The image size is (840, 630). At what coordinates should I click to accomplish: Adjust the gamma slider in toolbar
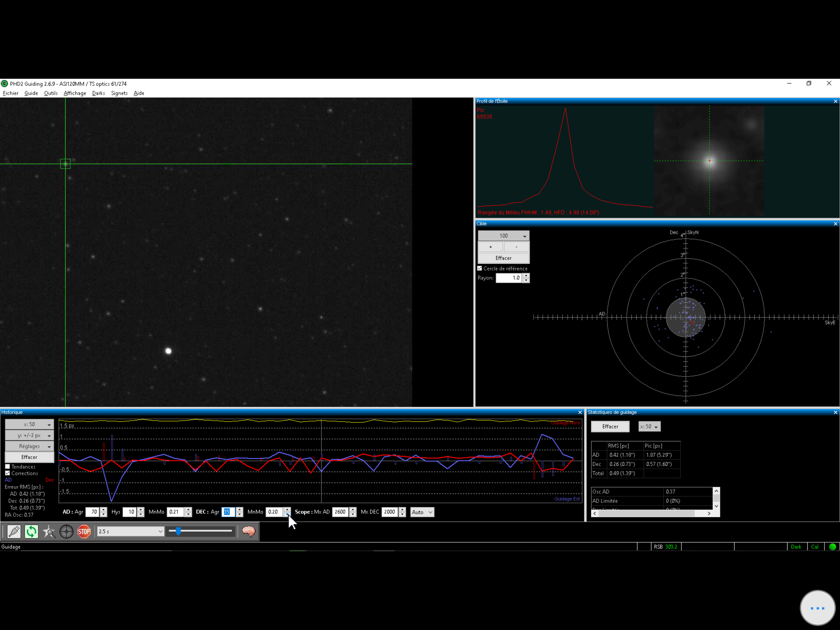coord(178,532)
